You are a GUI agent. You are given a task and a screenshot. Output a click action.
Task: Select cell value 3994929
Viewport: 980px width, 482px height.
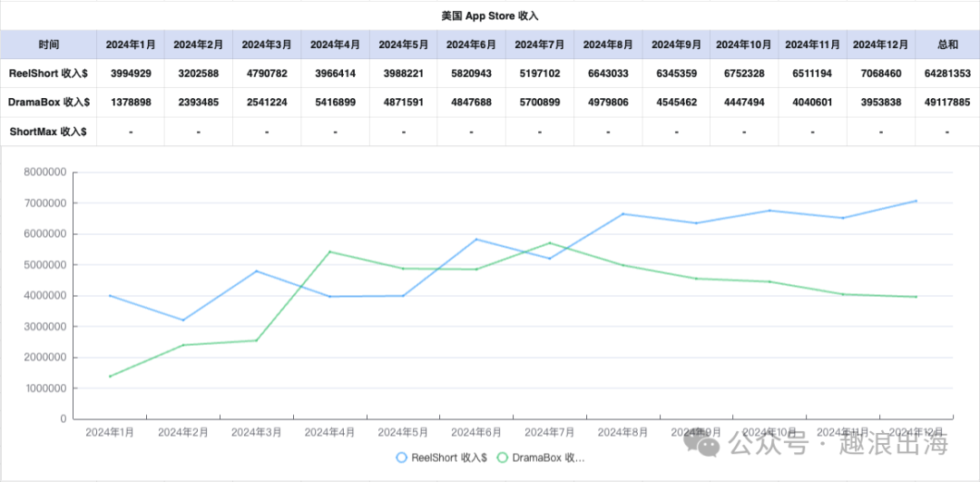131,74
